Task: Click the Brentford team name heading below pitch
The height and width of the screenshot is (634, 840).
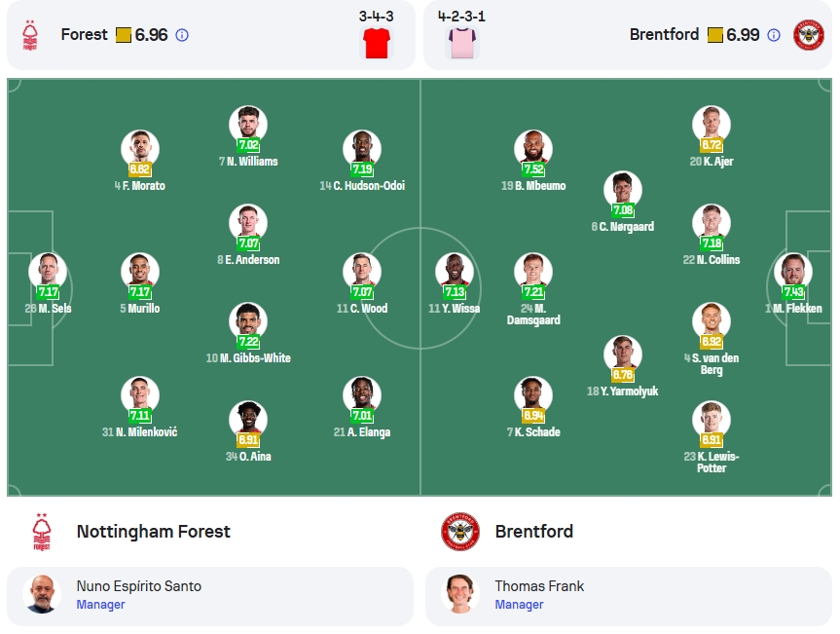Action: point(533,532)
